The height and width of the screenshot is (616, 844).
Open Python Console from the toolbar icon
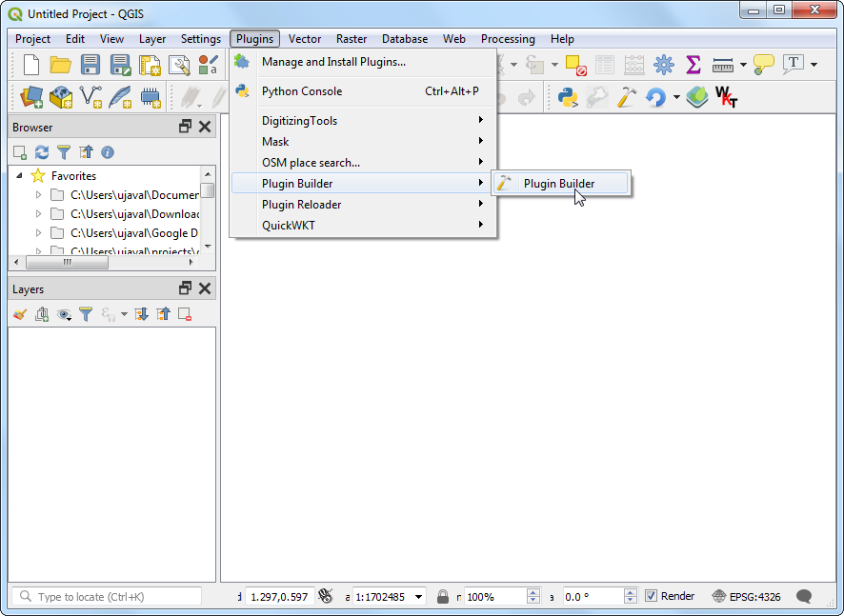569,97
